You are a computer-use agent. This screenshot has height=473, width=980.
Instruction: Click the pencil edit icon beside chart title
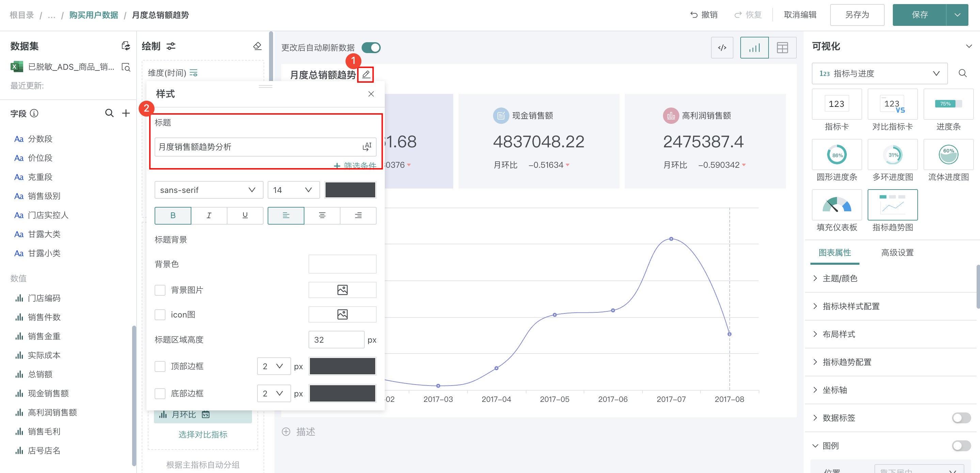pos(366,75)
